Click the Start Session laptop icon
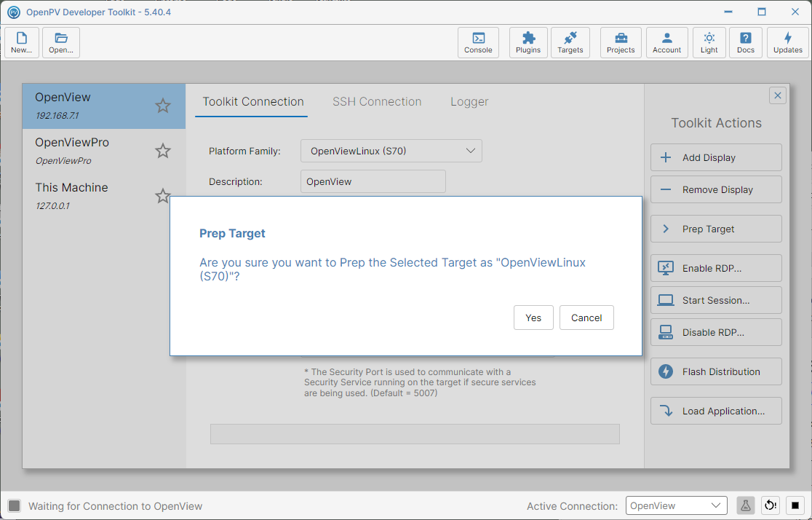The height and width of the screenshot is (520, 812). pyautogui.click(x=666, y=300)
